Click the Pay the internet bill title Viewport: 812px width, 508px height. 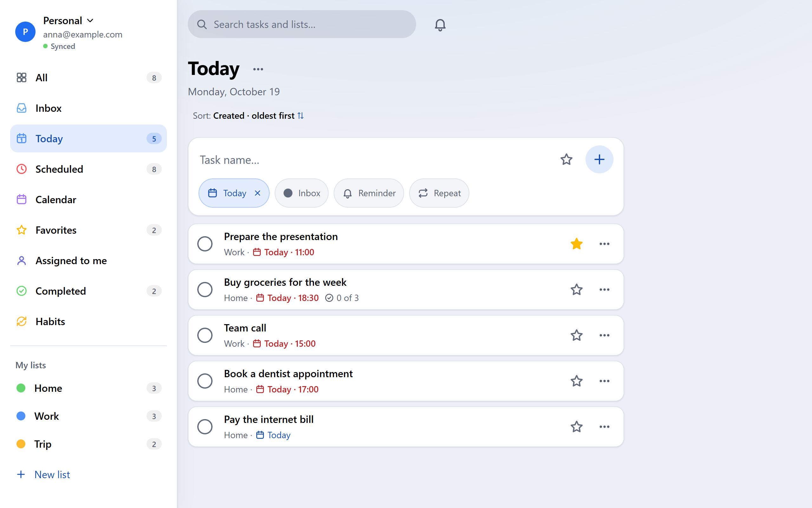pyautogui.click(x=269, y=419)
